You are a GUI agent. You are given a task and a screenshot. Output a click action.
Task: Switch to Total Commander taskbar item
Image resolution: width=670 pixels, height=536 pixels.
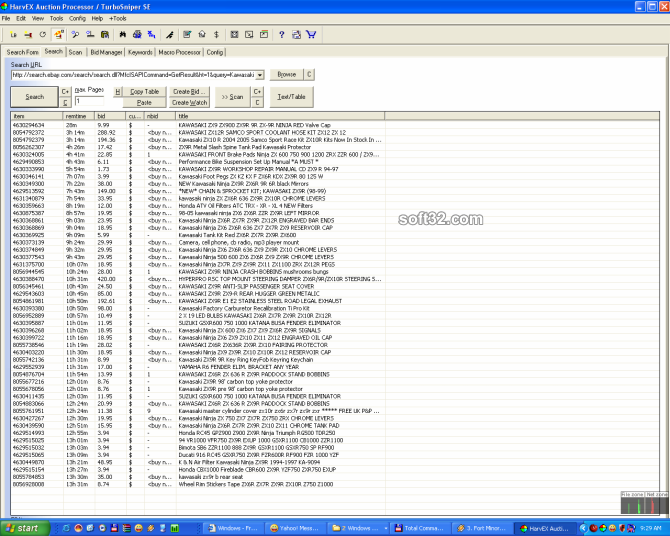(421, 528)
